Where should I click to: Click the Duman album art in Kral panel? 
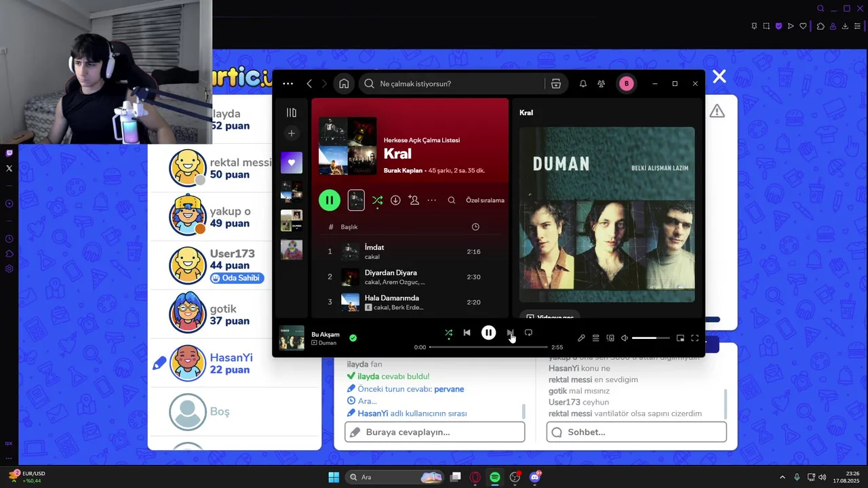point(607,214)
